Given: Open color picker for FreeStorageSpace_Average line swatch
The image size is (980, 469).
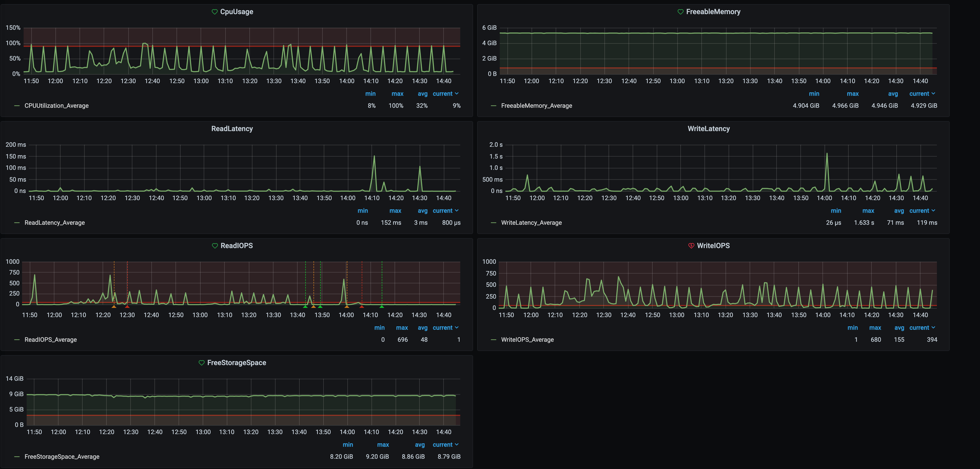Looking at the screenshot, I should [17, 457].
